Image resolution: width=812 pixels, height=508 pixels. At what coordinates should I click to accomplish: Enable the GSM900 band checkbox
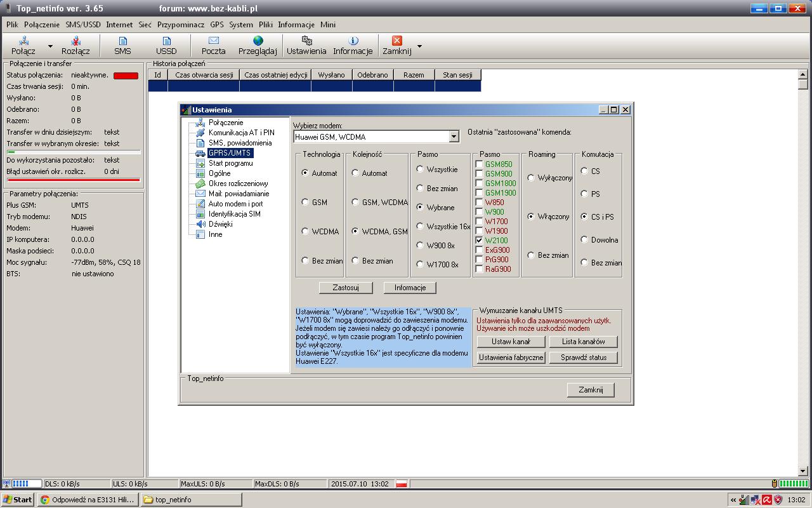point(480,174)
